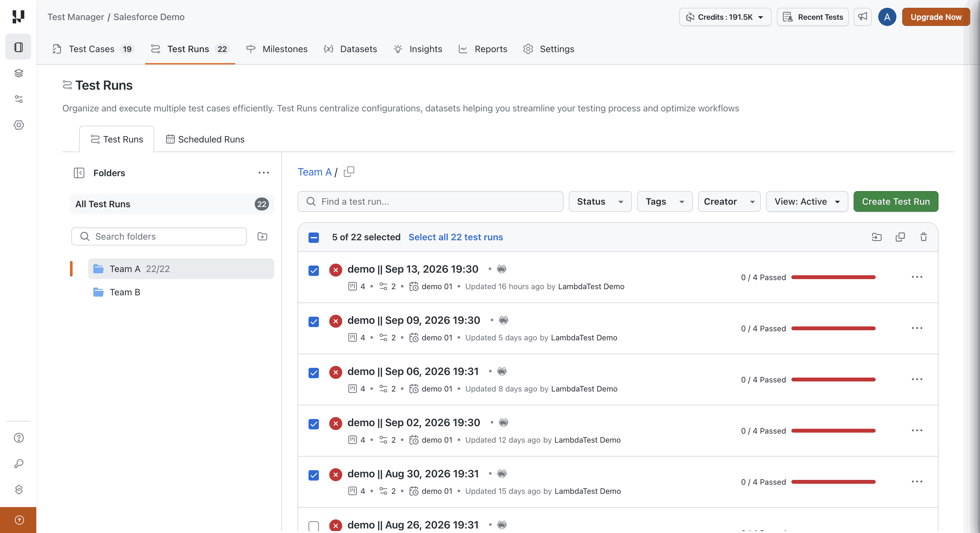Switch to the Scheduled Runs tab
This screenshot has width=980, height=533.
205,139
